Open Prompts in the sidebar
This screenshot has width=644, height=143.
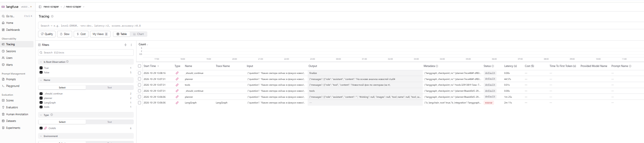point(11,79)
